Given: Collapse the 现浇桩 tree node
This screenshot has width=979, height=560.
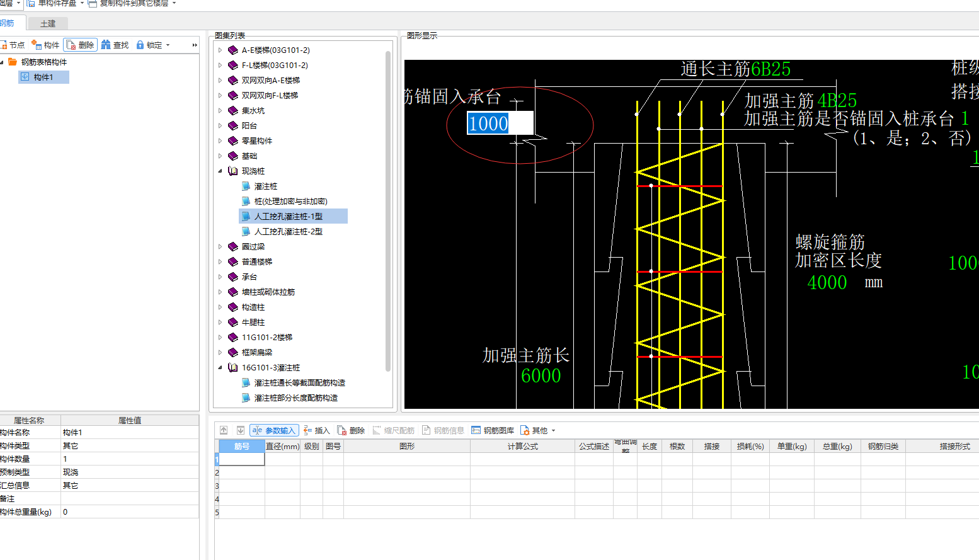Looking at the screenshot, I should [x=220, y=171].
